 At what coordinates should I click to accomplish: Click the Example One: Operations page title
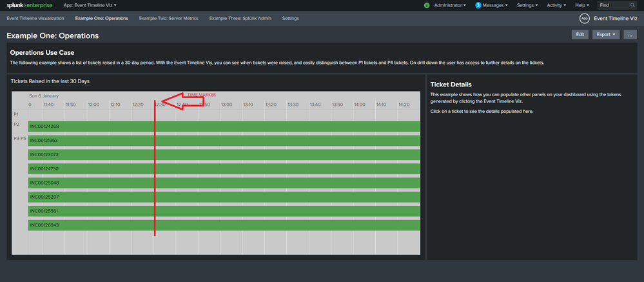click(x=53, y=35)
